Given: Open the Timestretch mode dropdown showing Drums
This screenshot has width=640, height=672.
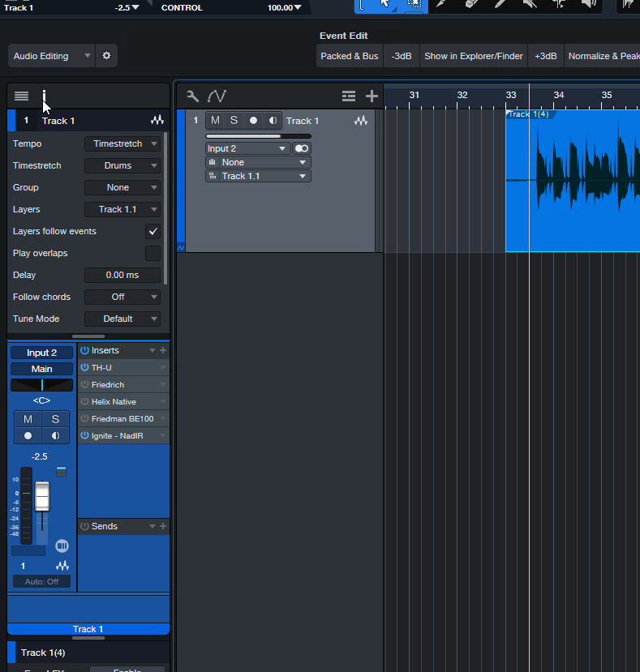Looking at the screenshot, I should click(x=122, y=166).
